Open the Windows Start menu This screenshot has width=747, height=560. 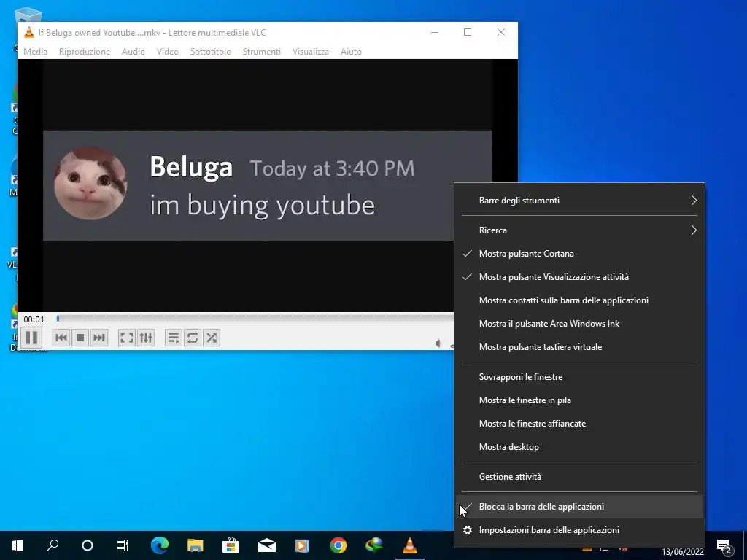(18, 545)
